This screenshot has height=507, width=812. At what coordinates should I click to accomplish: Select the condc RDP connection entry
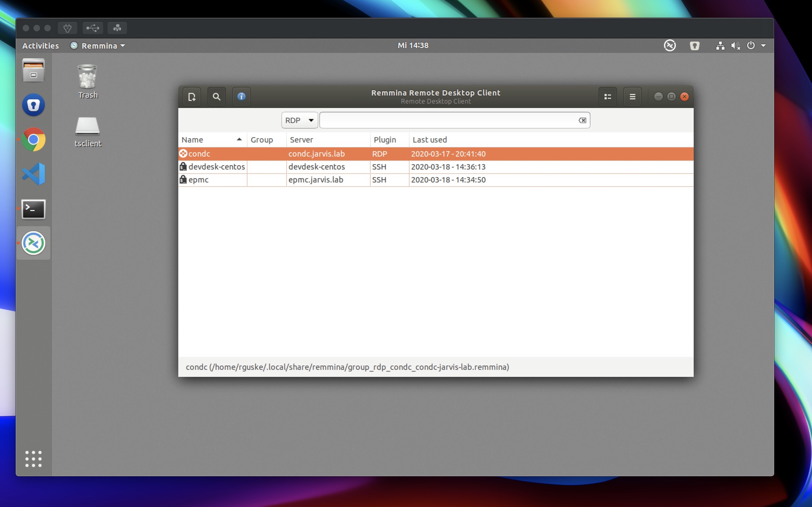(435, 154)
